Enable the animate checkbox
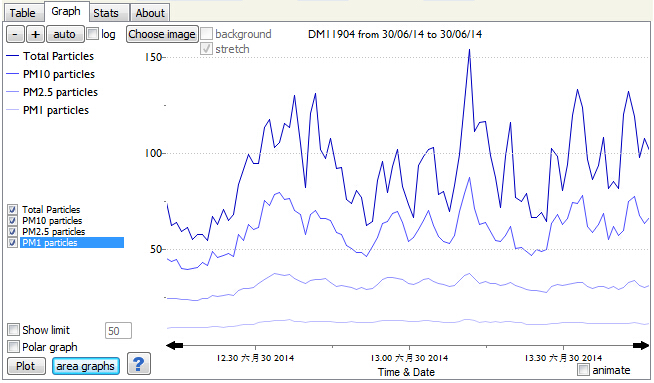 coord(583,370)
